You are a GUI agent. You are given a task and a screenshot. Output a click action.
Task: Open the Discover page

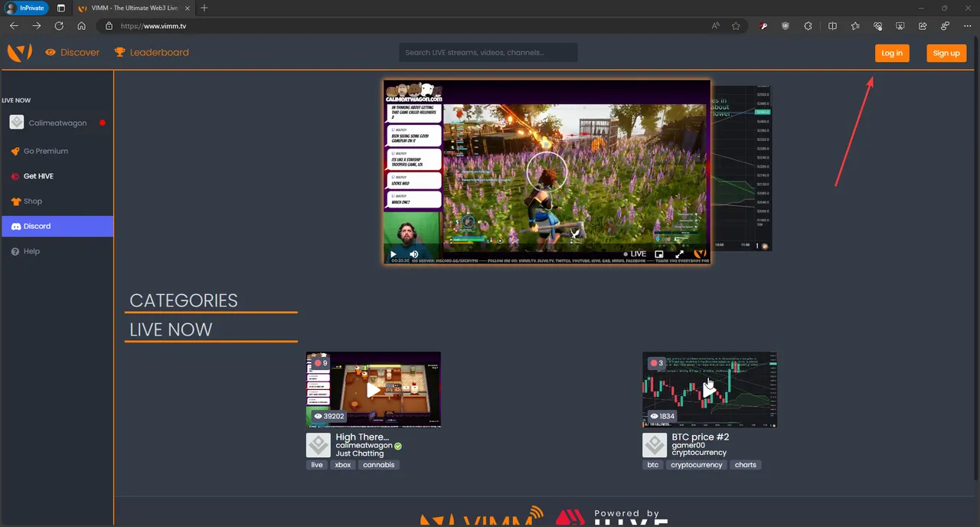73,52
